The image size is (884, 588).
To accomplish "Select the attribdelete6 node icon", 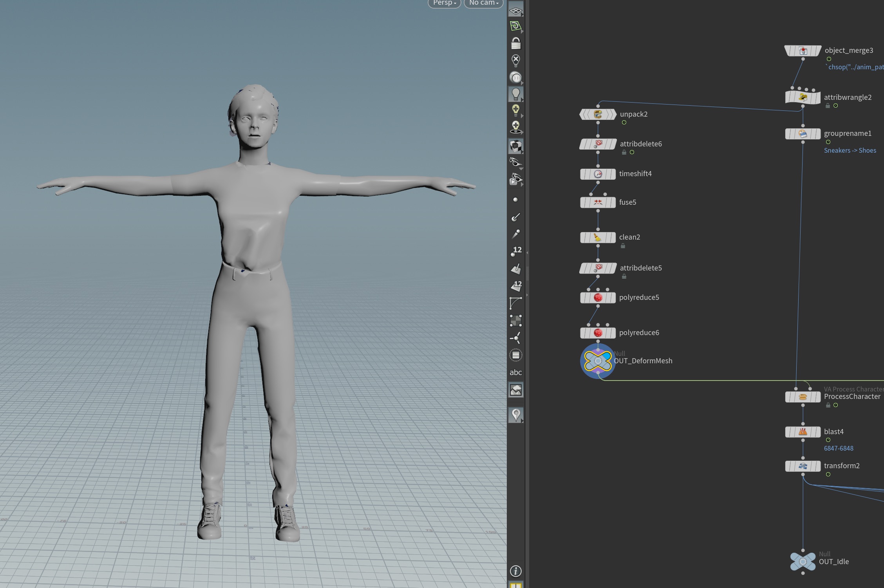I will pyautogui.click(x=598, y=144).
